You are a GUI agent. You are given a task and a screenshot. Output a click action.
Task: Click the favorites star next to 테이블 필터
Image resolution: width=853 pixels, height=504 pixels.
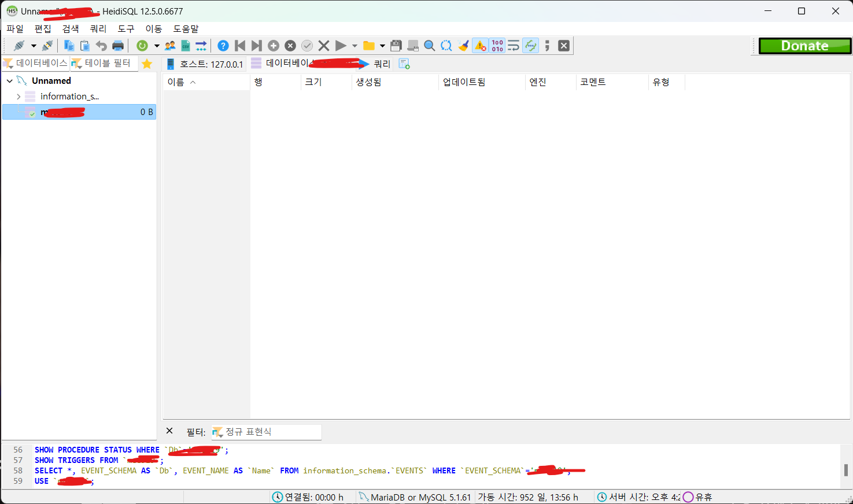(147, 64)
